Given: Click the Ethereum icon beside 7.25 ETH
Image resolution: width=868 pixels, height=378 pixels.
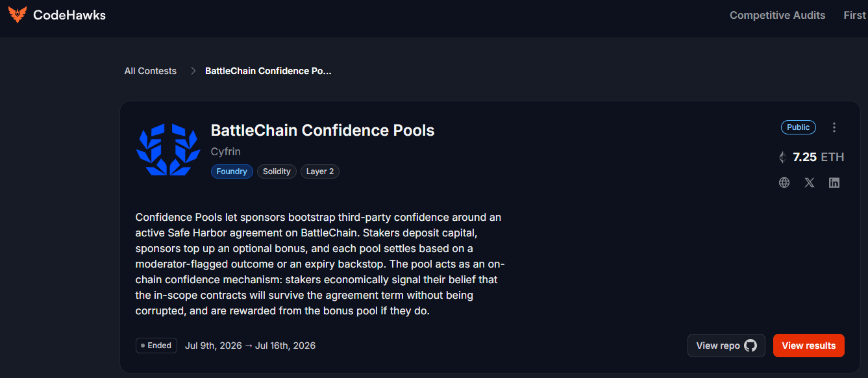Looking at the screenshot, I should point(782,157).
